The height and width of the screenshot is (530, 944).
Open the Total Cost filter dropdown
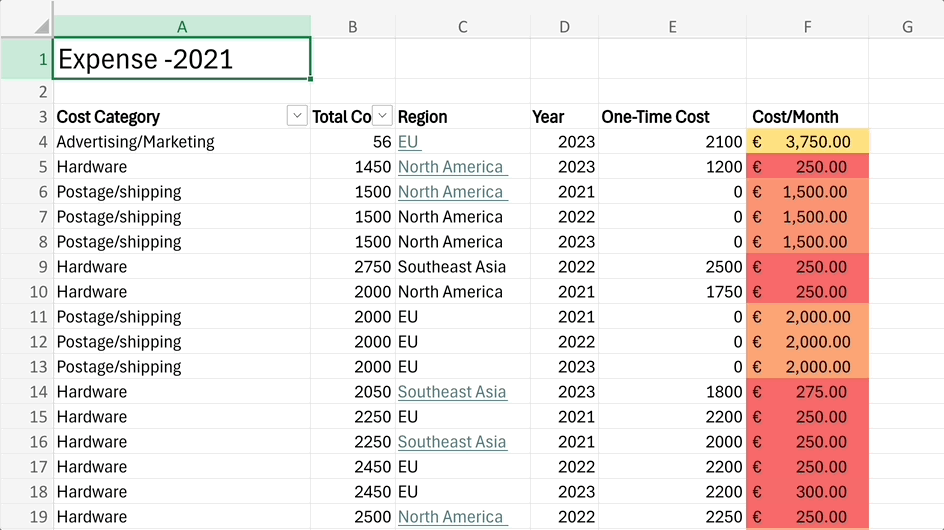click(383, 116)
